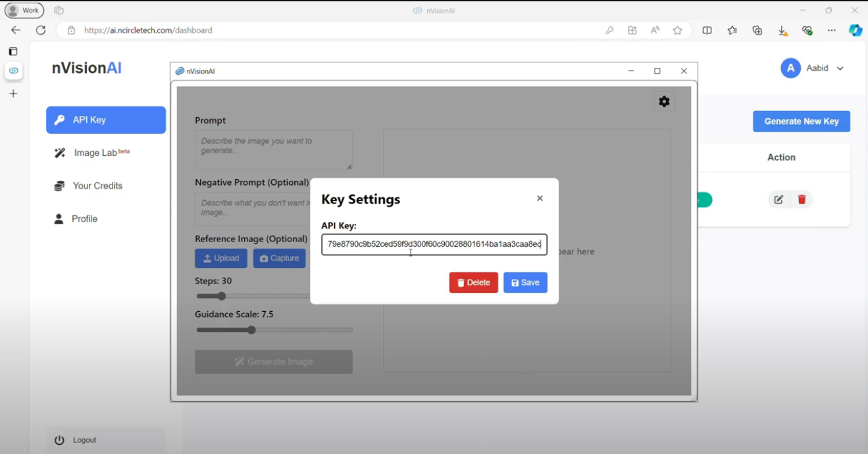
Task: Click the red Delete button in Key Settings
Action: pos(474,282)
